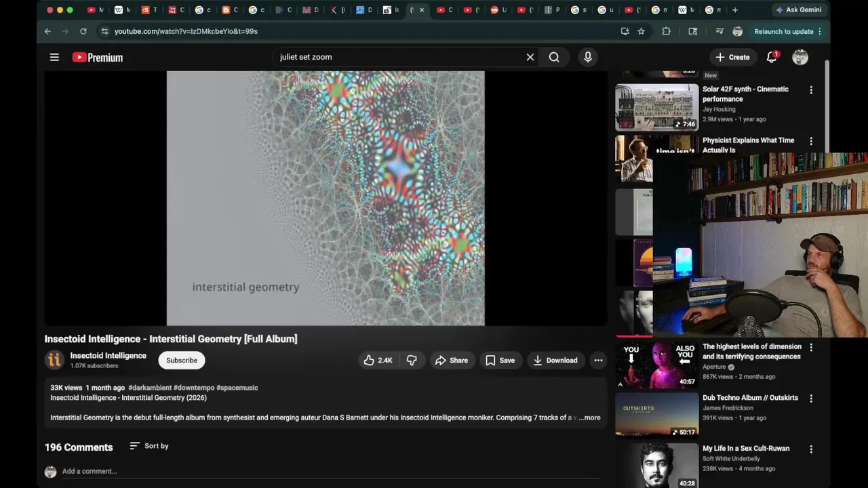Clear the search query with X
Viewport: 868px width, 488px height.
click(x=530, y=58)
